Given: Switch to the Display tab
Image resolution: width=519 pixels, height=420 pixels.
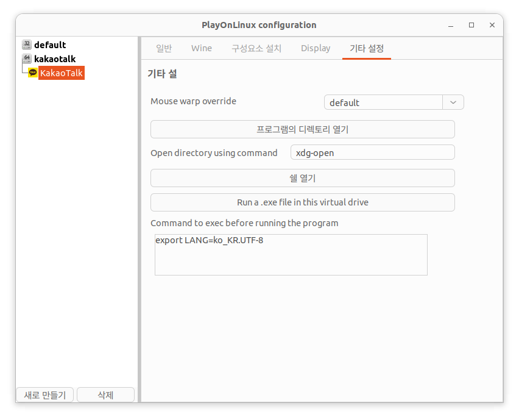Looking at the screenshot, I should pyautogui.click(x=316, y=48).
